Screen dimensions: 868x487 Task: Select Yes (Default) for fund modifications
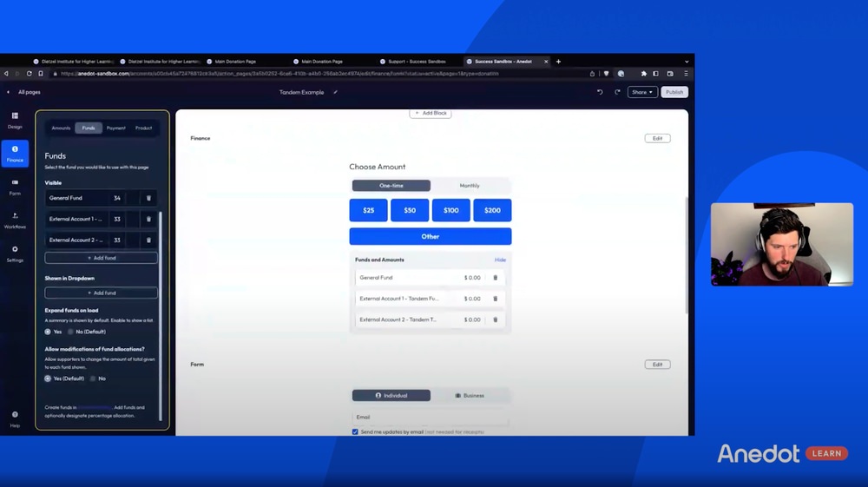pyautogui.click(x=48, y=378)
